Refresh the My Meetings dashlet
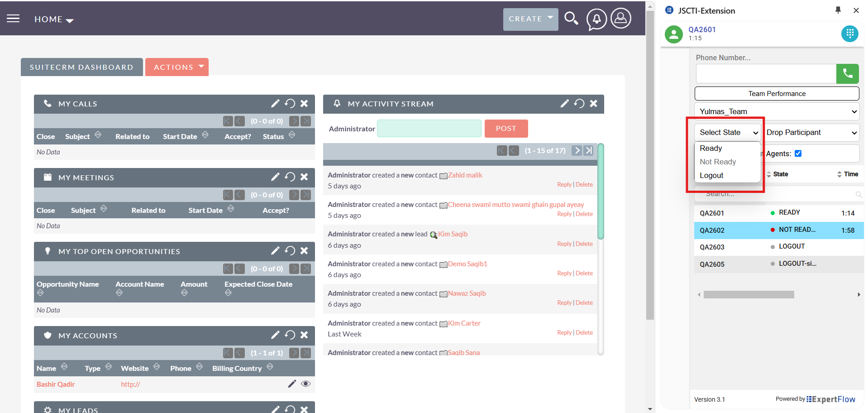Viewport: 868px width, 413px height. (x=290, y=177)
